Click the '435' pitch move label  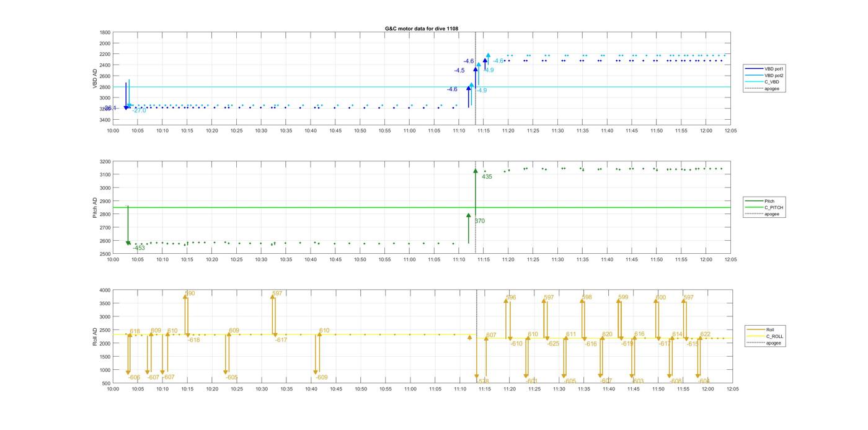(487, 177)
